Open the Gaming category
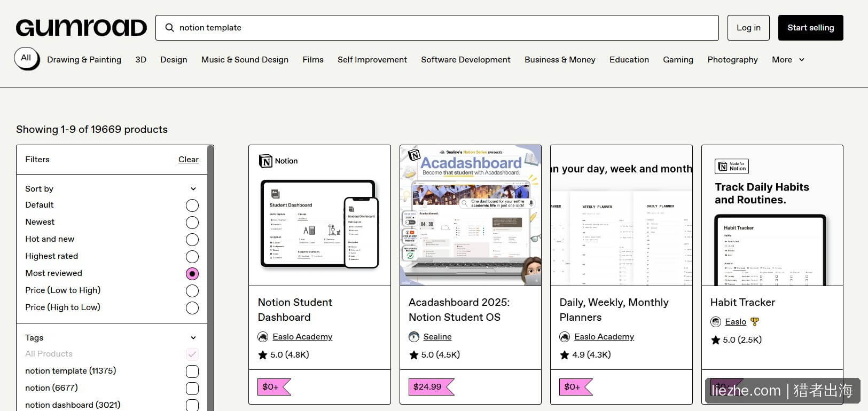 (x=678, y=60)
